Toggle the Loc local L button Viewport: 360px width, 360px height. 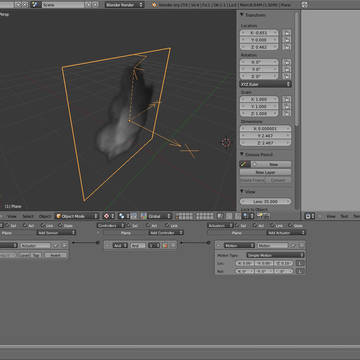(x=300, y=263)
